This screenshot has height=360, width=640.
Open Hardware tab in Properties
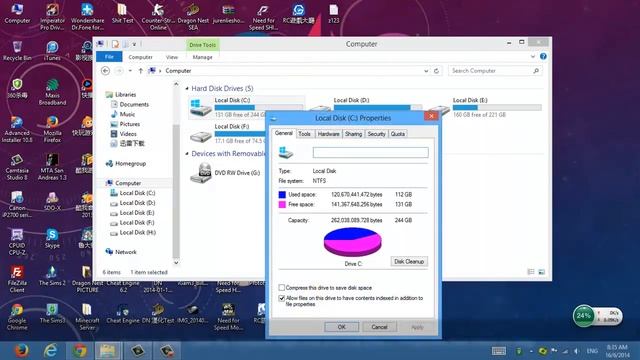tap(329, 134)
